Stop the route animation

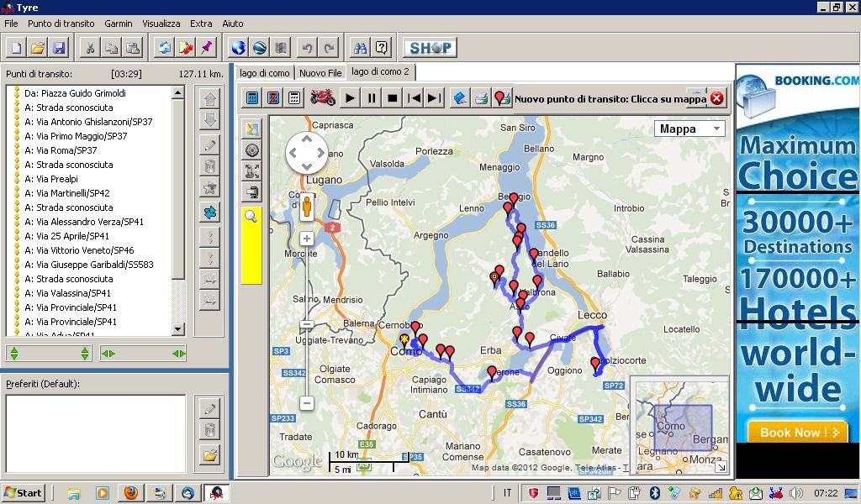point(392,98)
